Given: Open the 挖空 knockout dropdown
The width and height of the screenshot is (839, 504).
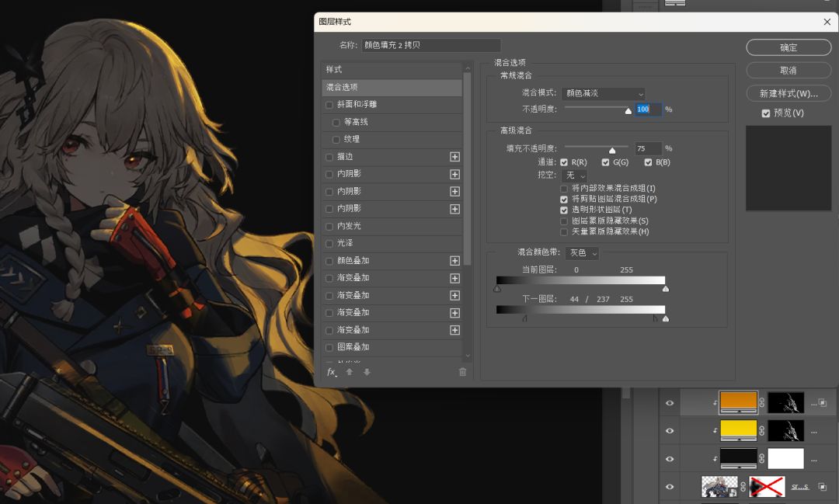Looking at the screenshot, I should click(x=576, y=176).
